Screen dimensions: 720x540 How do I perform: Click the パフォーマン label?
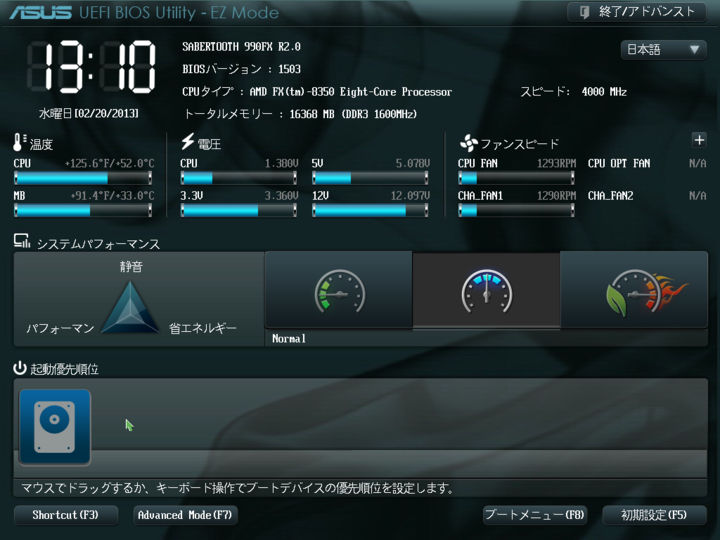click(60, 328)
